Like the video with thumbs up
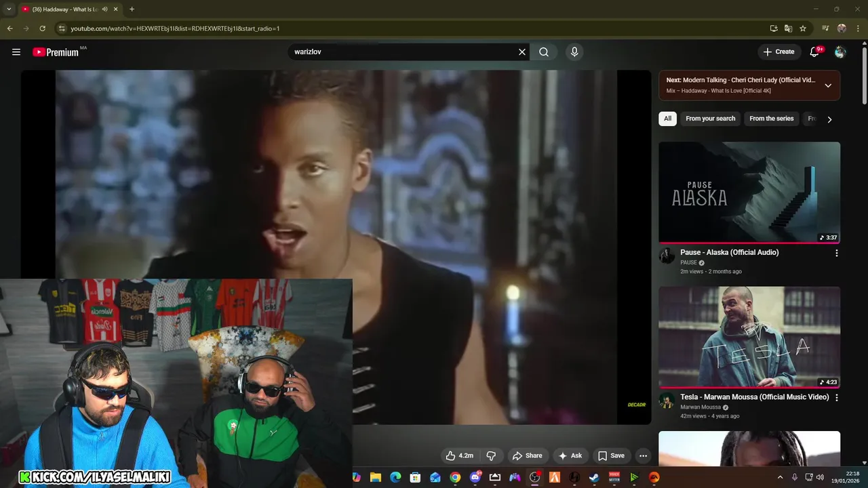This screenshot has height=488, width=868. click(459, 455)
